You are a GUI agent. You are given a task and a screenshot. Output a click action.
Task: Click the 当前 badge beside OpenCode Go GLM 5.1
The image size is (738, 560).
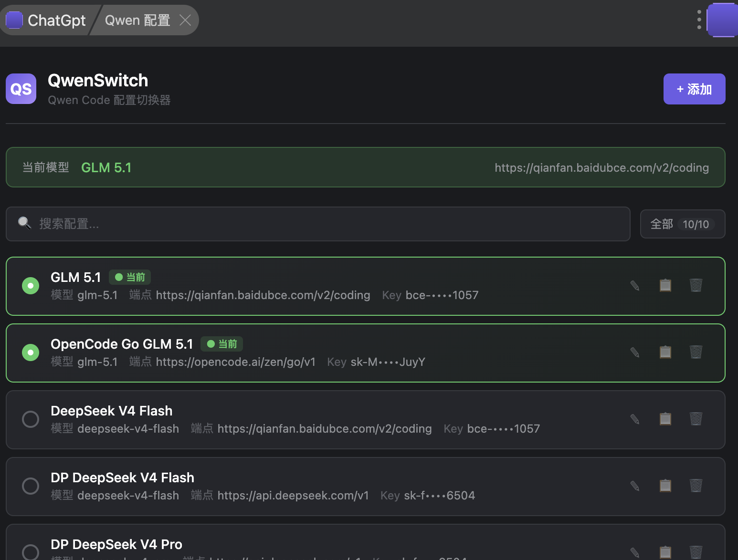(x=222, y=344)
